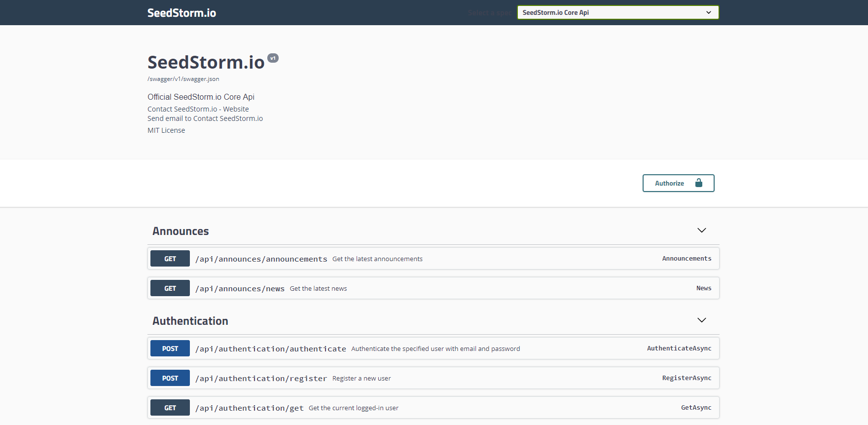Open the /swagger/v1/swagger.json link
The image size is (868, 425).
pos(183,79)
